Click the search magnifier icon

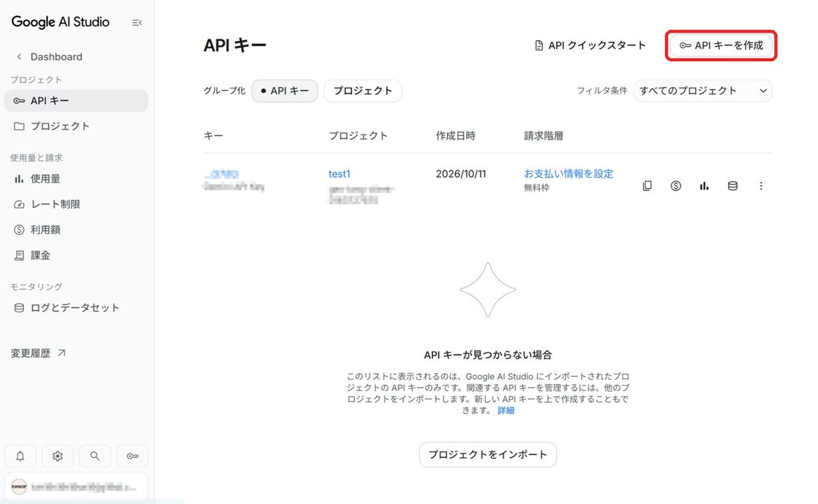[95, 456]
